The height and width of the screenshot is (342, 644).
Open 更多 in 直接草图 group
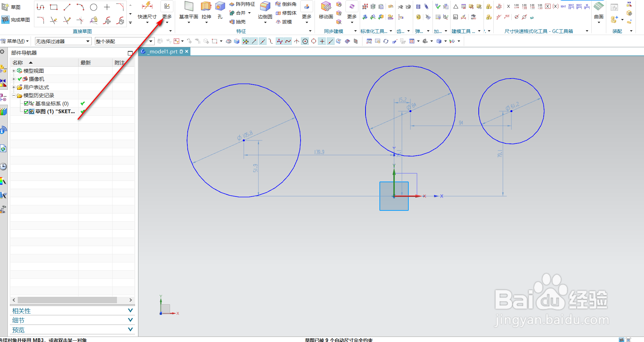[x=167, y=12]
